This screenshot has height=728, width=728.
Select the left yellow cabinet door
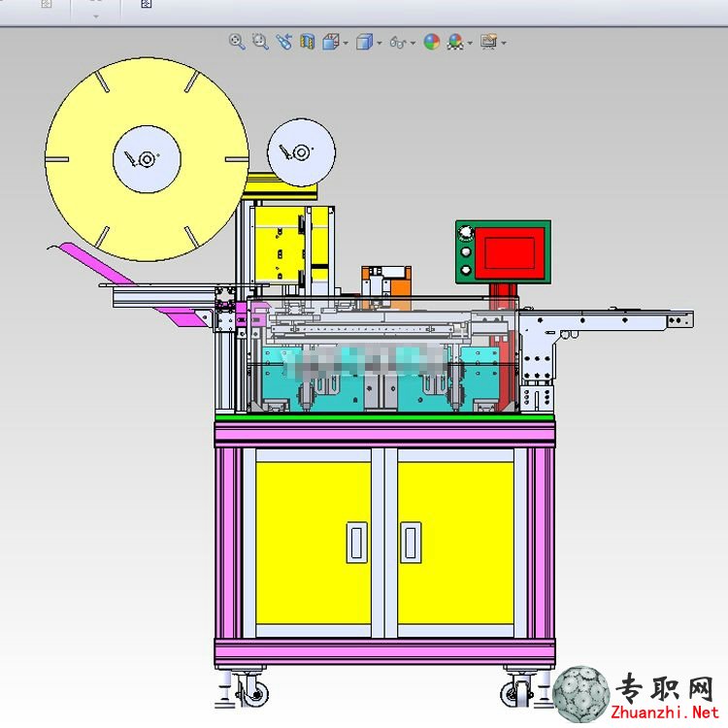(x=314, y=543)
